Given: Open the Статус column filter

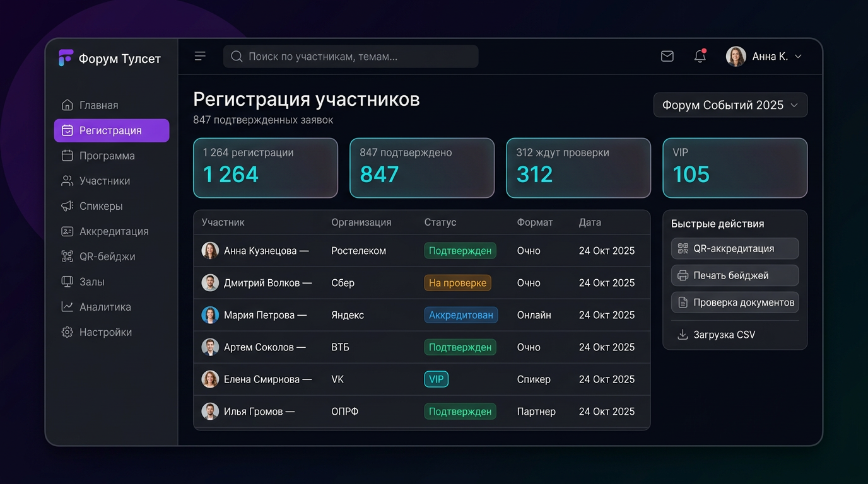Looking at the screenshot, I should pos(440,222).
